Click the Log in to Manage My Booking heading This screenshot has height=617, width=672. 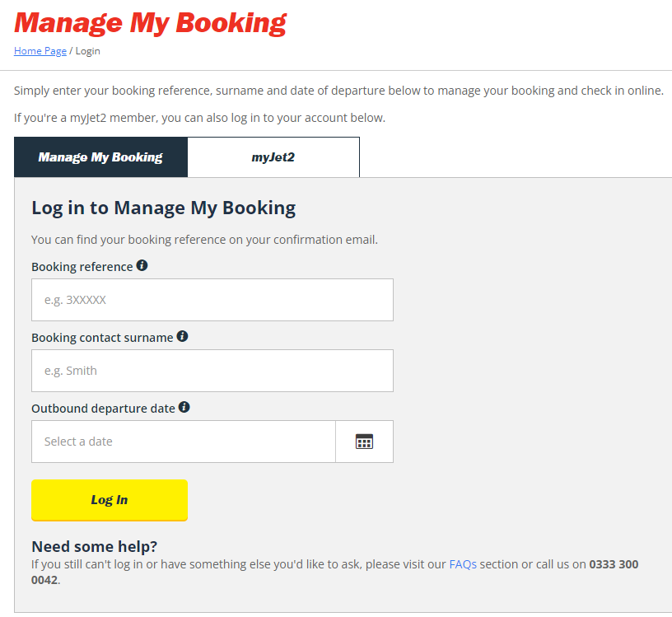(x=164, y=208)
